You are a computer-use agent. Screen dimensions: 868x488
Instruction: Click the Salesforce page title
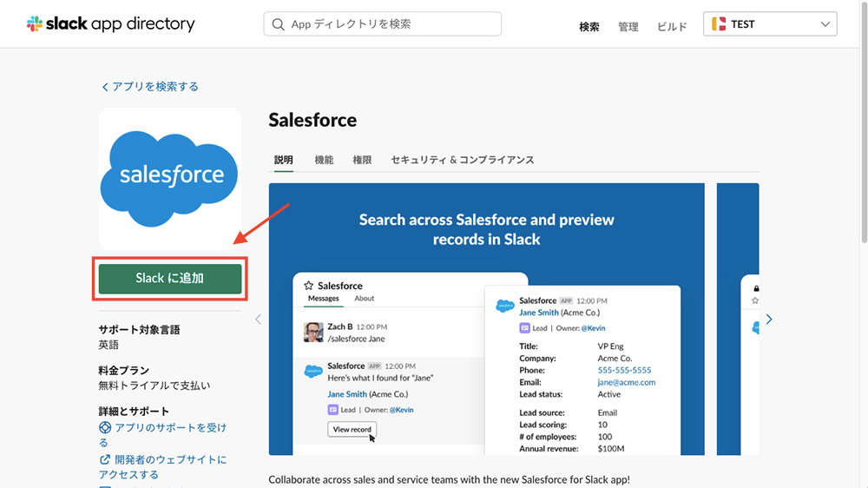tap(312, 120)
